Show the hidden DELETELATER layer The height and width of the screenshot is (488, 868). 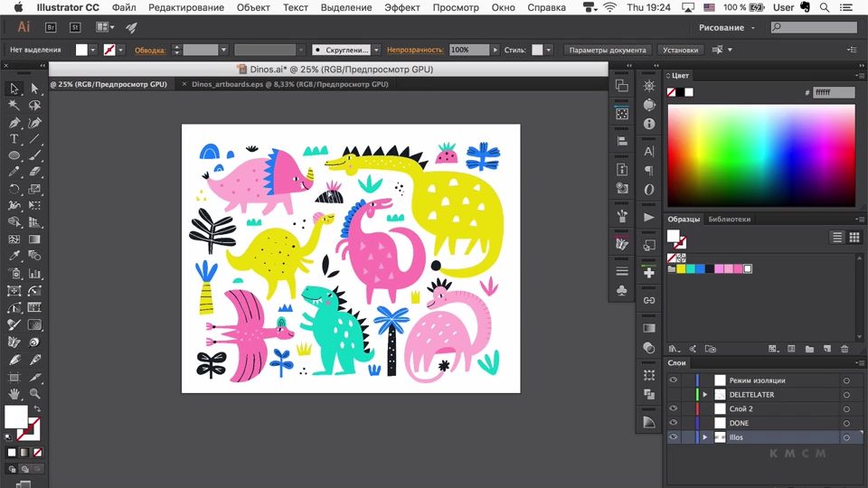coord(673,395)
